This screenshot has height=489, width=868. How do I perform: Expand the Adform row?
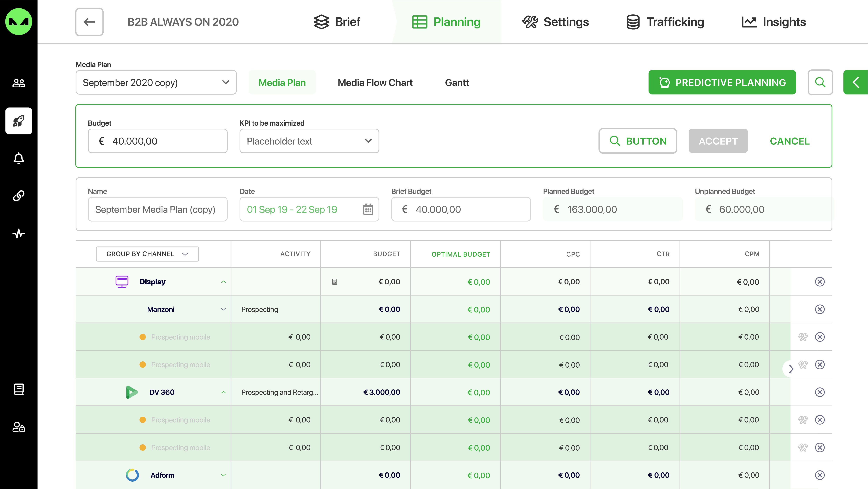pyautogui.click(x=223, y=475)
